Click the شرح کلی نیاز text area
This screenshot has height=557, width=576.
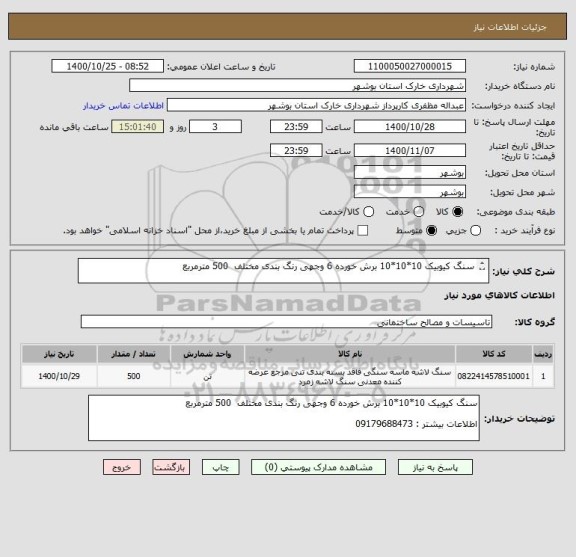point(283,271)
